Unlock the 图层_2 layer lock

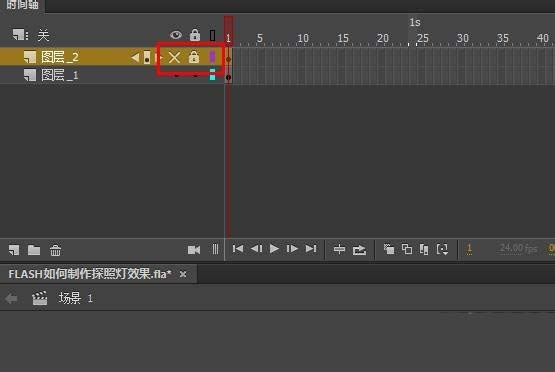(194, 57)
